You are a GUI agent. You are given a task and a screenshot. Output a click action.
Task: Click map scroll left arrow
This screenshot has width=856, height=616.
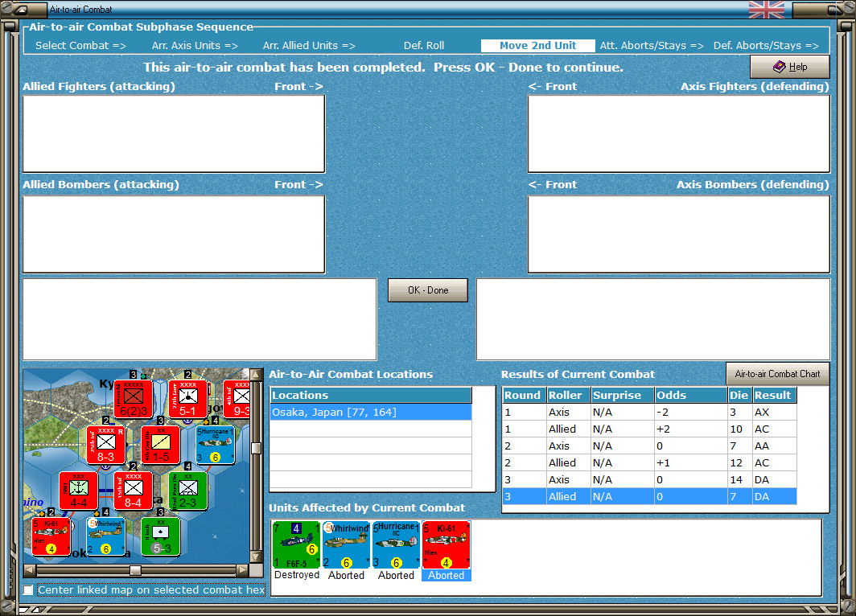30,570
